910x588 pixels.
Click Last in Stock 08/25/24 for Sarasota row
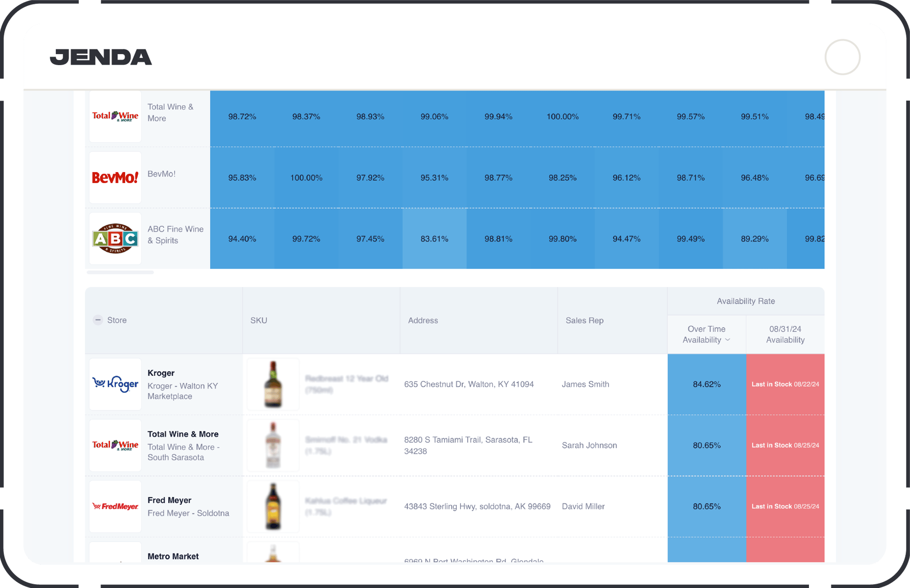[785, 445]
